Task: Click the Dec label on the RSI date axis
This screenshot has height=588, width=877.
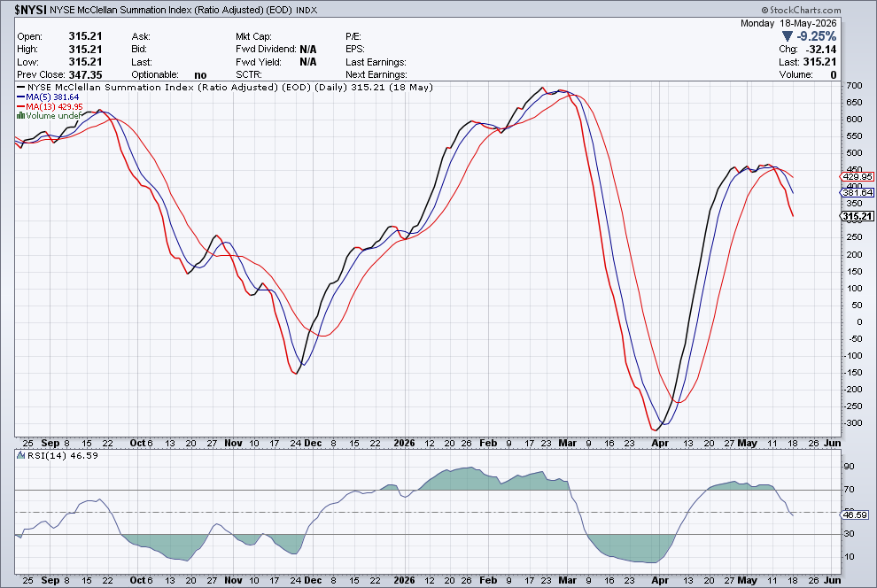Action: [x=313, y=580]
